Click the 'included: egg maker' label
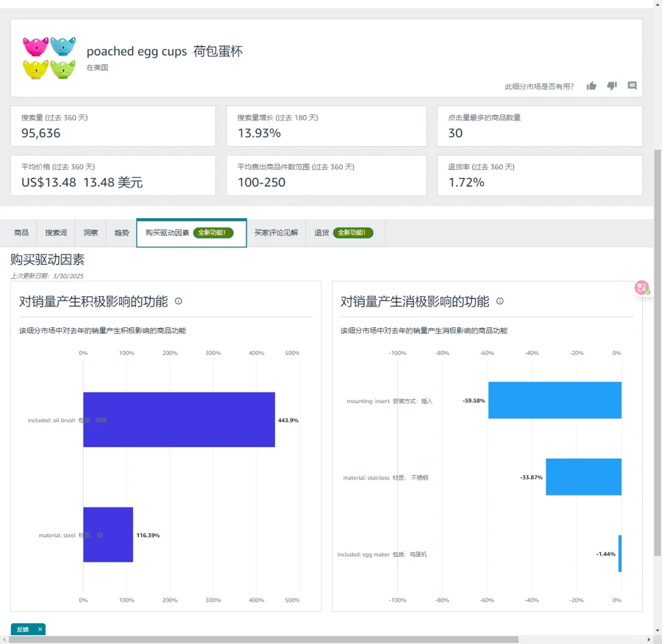The height and width of the screenshot is (644, 662). 364,554
